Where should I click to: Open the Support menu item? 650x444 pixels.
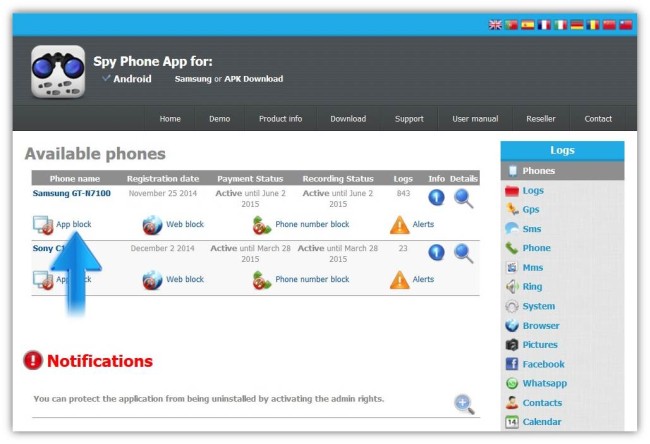pyautogui.click(x=409, y=119)
